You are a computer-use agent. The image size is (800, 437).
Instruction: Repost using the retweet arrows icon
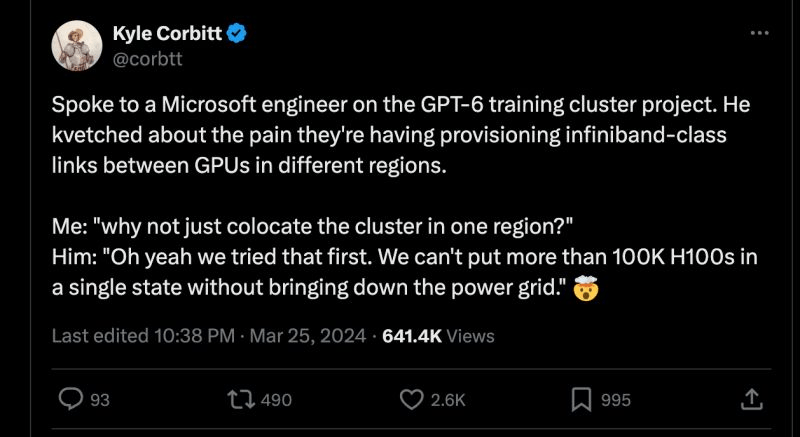(239, 399)
